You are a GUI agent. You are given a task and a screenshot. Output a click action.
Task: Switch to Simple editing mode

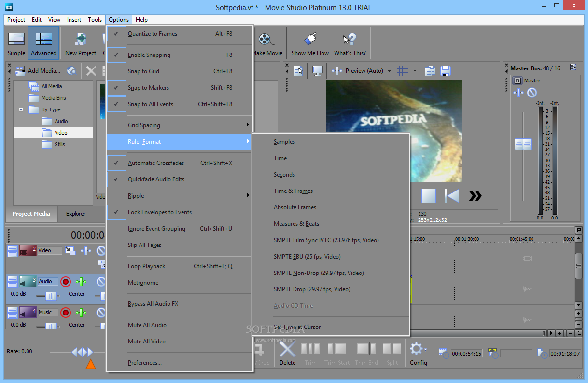click(x=16, y=44)
